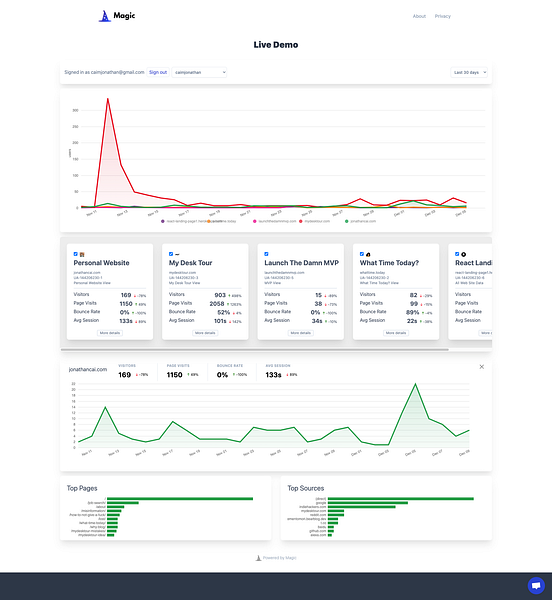
Task: Click the What Time Today? card title
Action: (x=389, y=263)
